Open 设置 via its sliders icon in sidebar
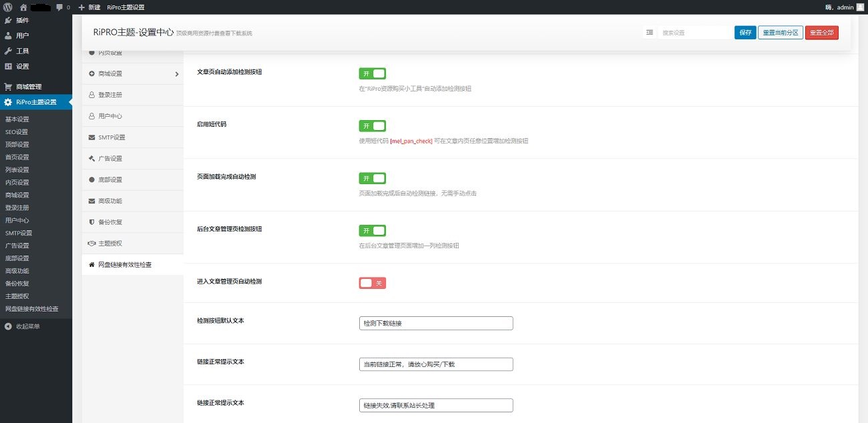This screenshot has height=423, width=868. pos(8,66)
